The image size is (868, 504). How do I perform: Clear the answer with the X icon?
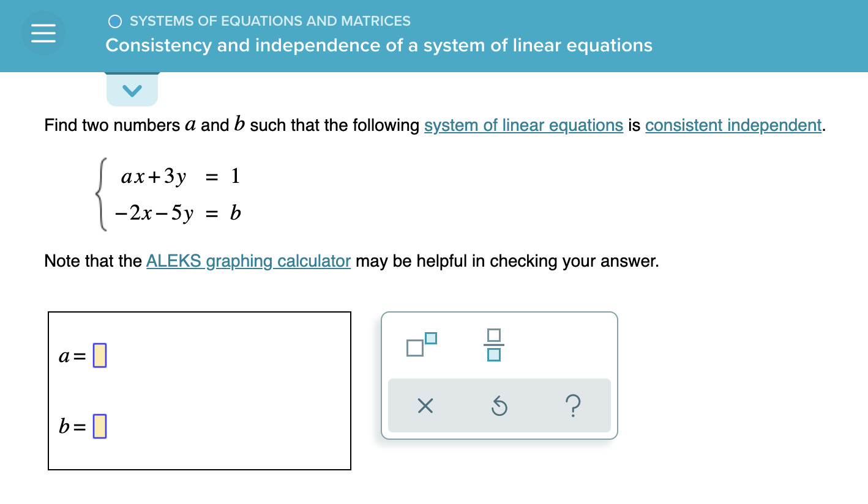(x=425, y=406)
